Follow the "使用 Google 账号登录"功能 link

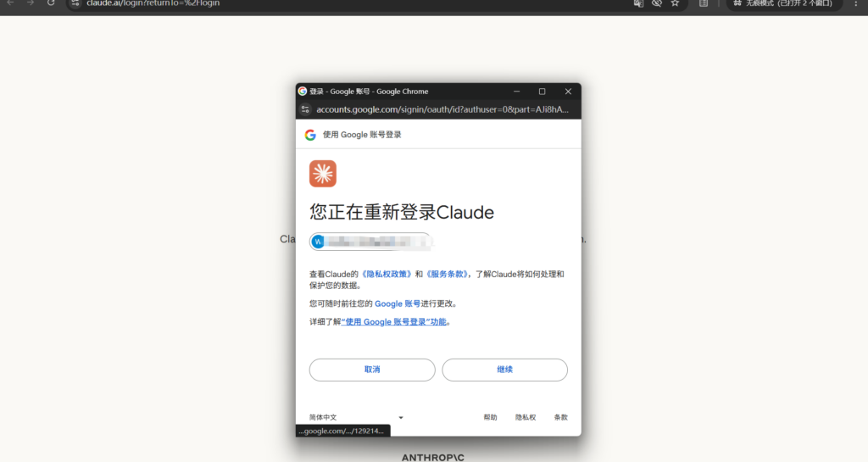pos(394,322)
